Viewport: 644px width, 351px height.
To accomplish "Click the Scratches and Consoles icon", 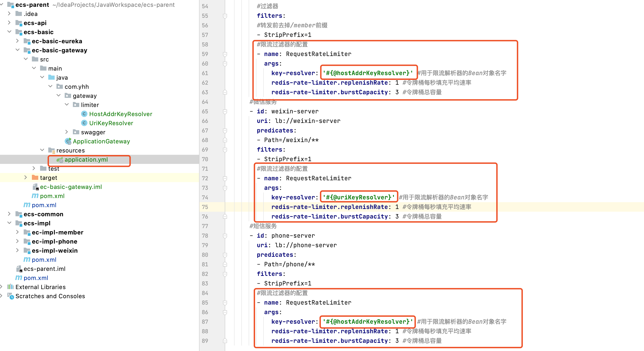I will click(10, 296).
